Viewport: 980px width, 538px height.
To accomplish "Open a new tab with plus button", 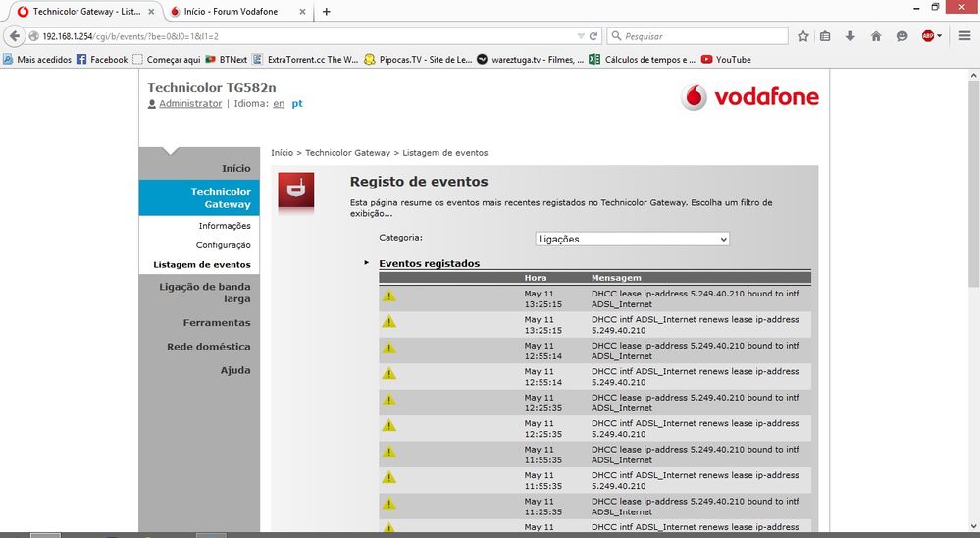I will [x=327, y=11].
